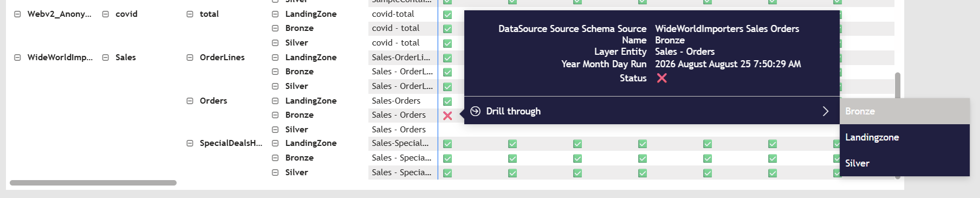
Task: Collapse the Sales schema group
Action: [106, 58]
